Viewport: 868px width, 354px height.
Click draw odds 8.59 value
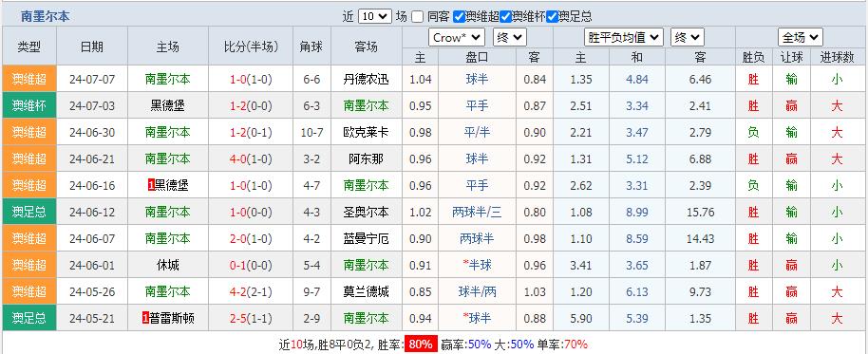637,238
